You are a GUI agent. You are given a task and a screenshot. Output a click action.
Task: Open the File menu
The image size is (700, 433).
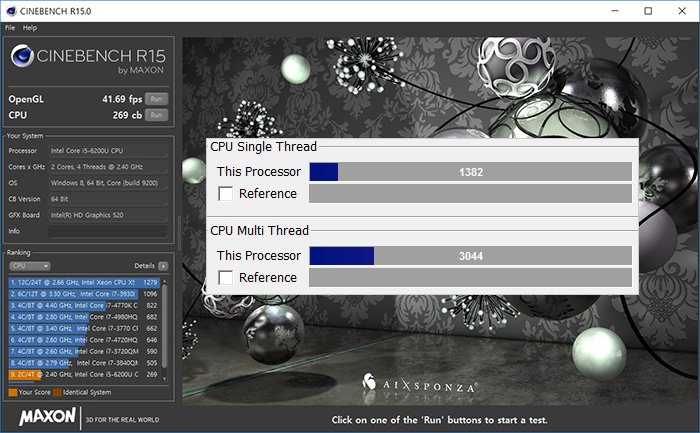pos(10,28)
